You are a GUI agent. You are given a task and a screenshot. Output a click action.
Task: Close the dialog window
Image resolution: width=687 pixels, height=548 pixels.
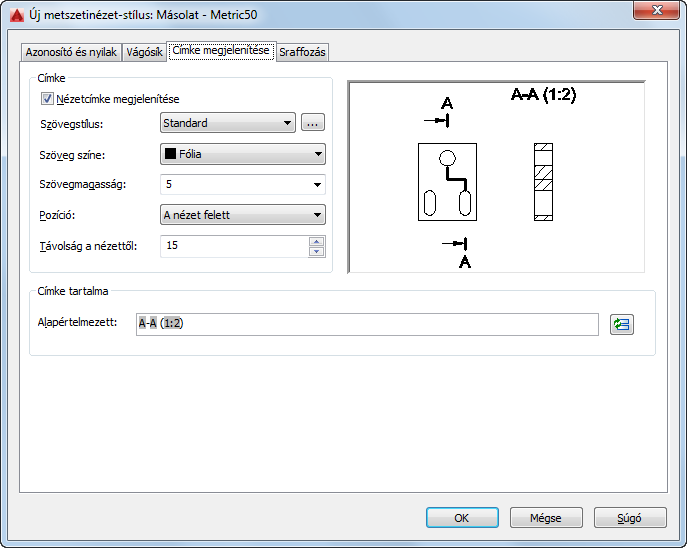[x=657, y=11]
